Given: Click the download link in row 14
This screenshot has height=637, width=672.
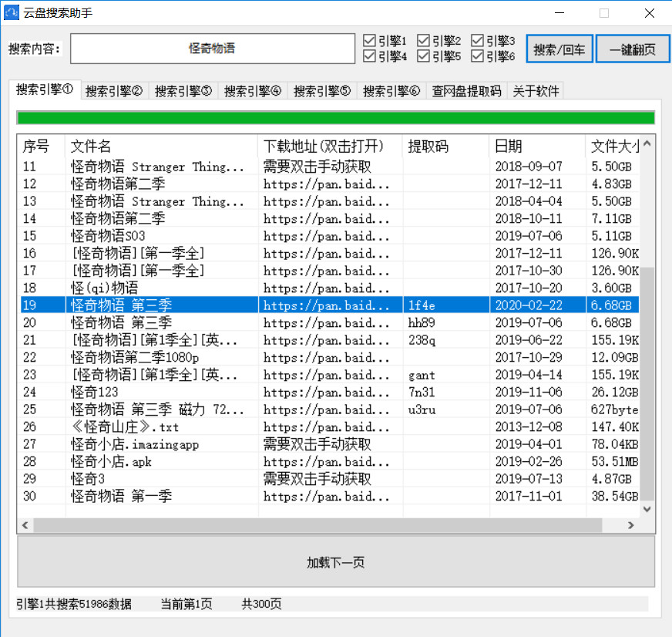Looking at the screenshot, I should [326, 219].
